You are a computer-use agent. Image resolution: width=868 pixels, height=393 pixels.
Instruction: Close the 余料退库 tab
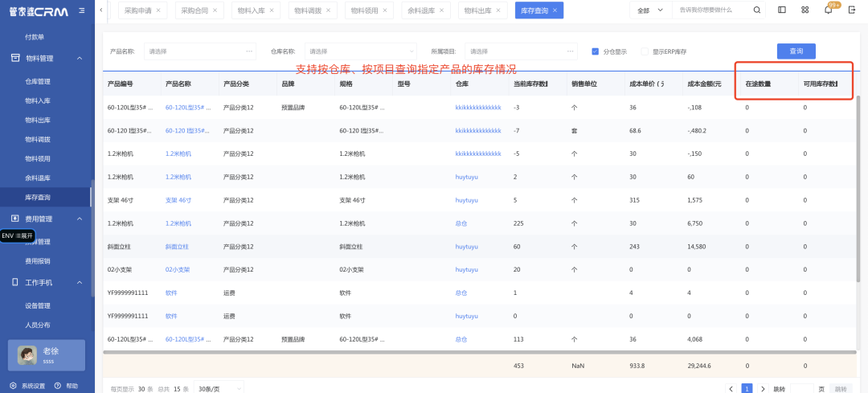pyautogui.click(x=441, y=10)
